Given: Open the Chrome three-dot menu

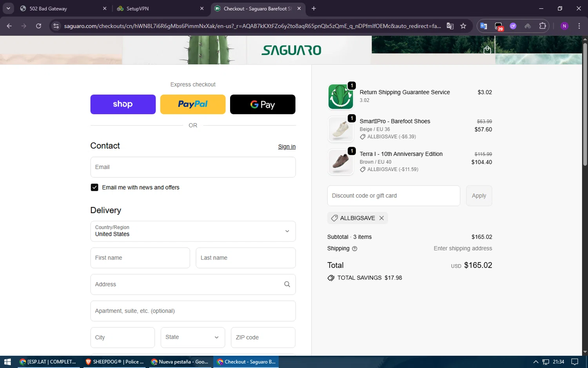Looking at the screenshot, I should pos(579,26).
